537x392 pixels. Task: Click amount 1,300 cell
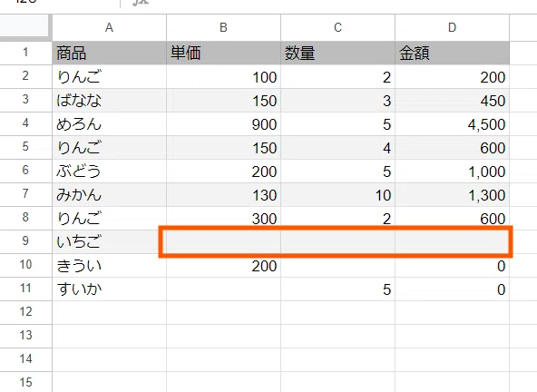[x=452, y=194]
